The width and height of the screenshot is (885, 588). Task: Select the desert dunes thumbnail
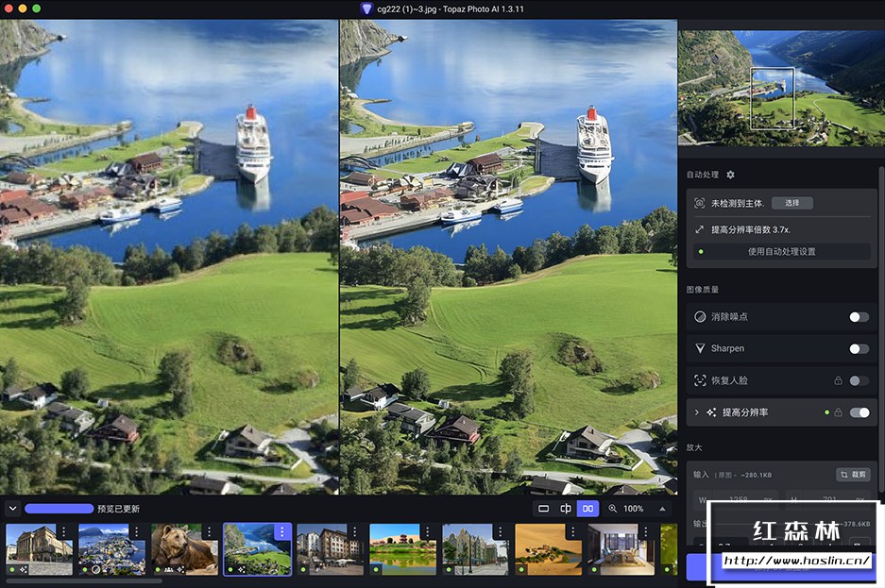click(548, 549)
